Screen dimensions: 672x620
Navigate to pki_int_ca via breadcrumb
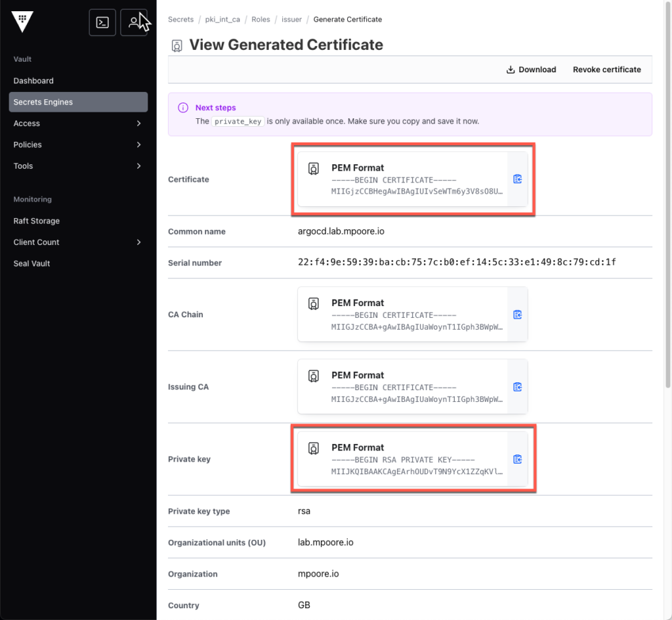tap(222, 19)
